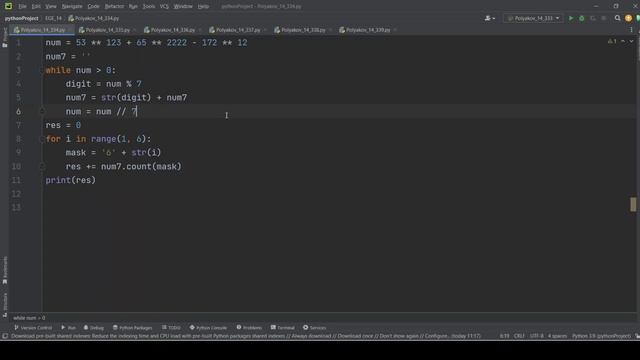
Task: Click the Run with Coverage icon
Action: coord(593,18)
